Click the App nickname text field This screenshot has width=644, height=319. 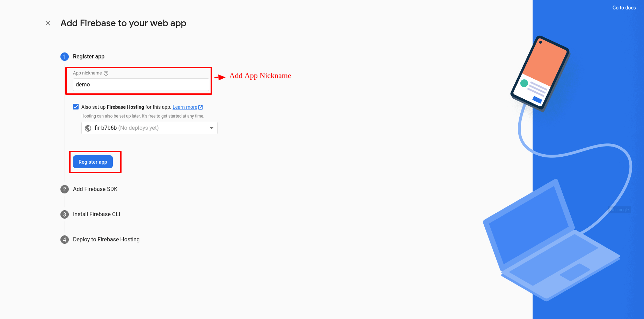pos(141,85)
